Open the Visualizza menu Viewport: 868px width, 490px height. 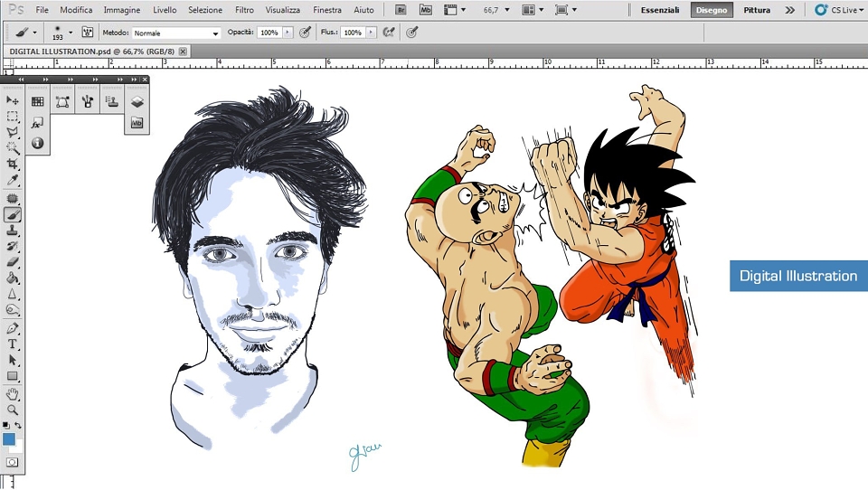click(x=282, y=10)
